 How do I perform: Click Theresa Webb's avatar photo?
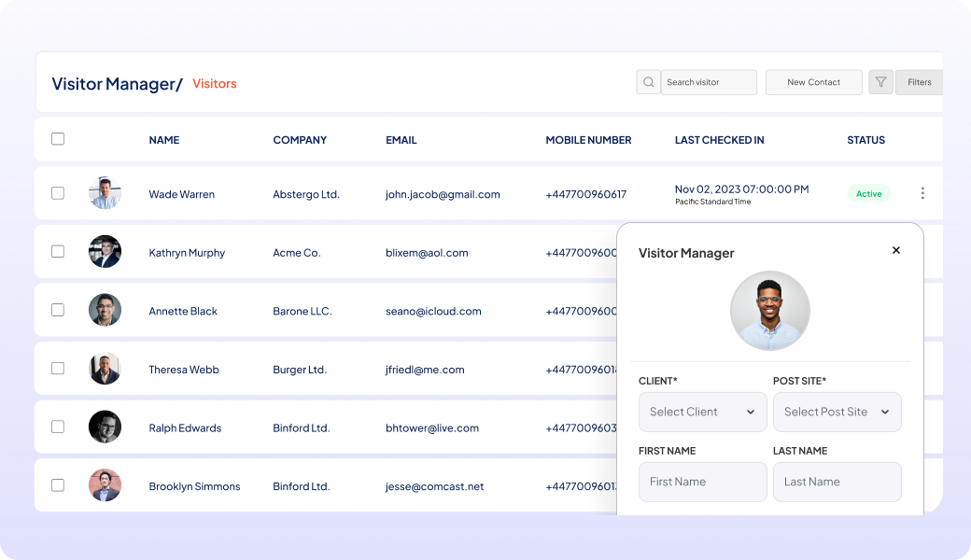coord(105,368)
